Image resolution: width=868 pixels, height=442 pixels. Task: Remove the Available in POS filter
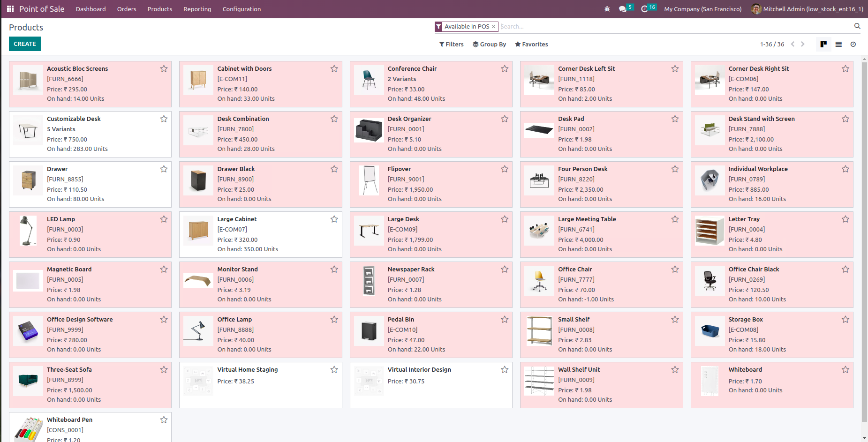pos(493,27)
